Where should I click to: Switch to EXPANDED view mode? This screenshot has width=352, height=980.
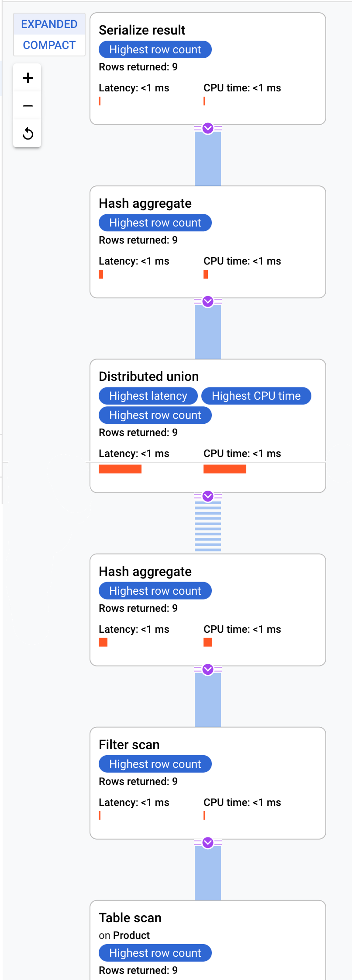point(49,24)
